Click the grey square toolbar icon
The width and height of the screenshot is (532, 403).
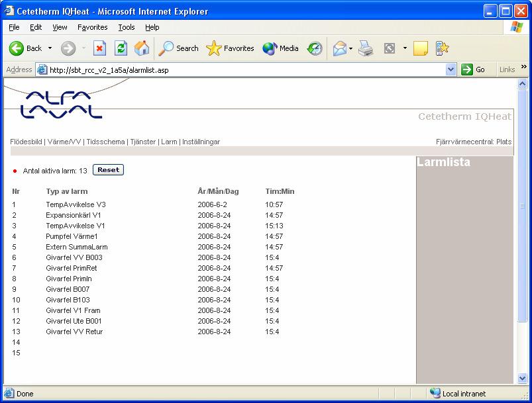click(x=390, y=48)
